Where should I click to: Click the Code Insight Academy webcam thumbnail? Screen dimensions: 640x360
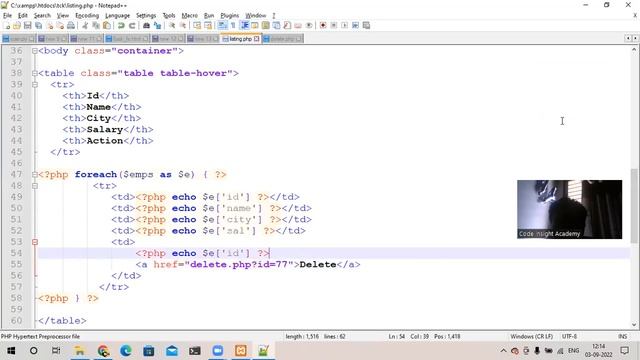pos(569,209)
